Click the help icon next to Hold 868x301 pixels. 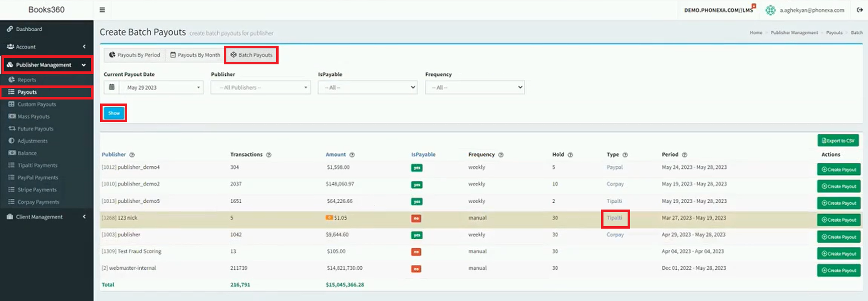[570, 155]
